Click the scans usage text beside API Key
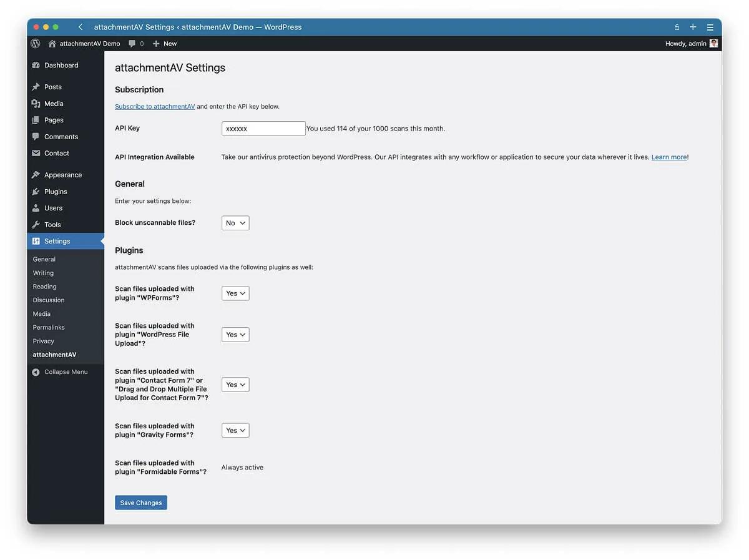This screenshot has width=749, height=560. coord(376,129)
